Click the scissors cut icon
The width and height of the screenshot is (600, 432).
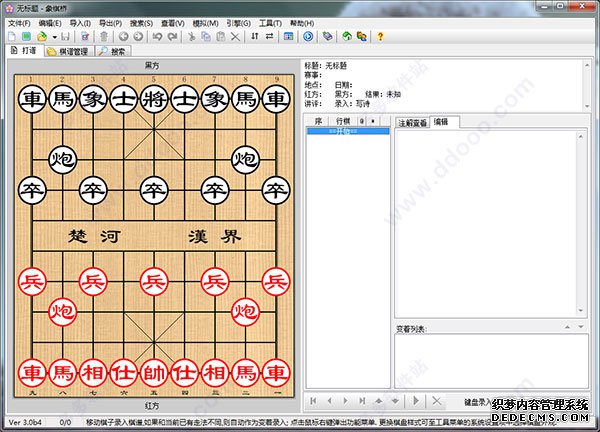pos(192,37)
